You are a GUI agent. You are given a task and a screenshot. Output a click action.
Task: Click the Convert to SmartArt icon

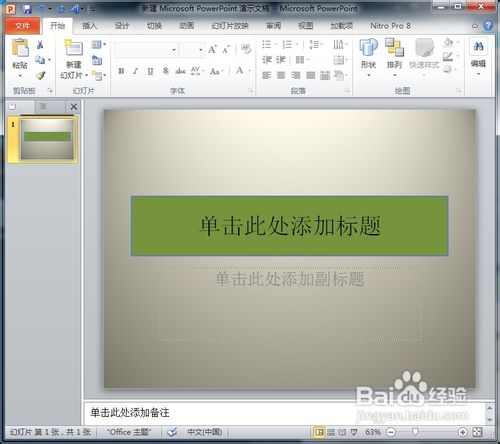click(340, 75)
